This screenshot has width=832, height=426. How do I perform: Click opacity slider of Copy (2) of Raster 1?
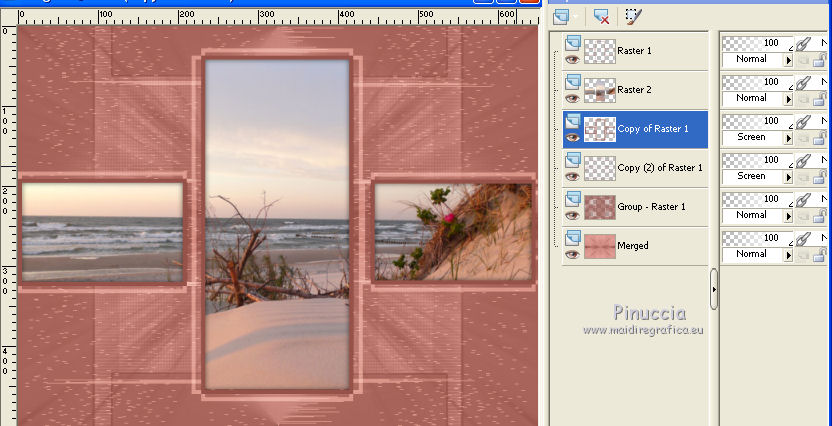point(758,160)
